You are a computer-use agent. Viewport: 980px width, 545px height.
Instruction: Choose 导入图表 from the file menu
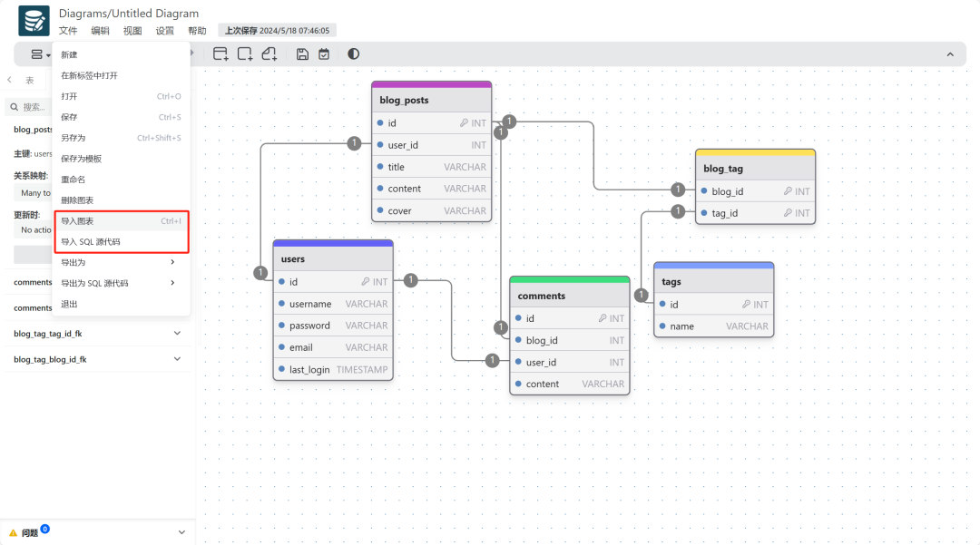[77, 221]
